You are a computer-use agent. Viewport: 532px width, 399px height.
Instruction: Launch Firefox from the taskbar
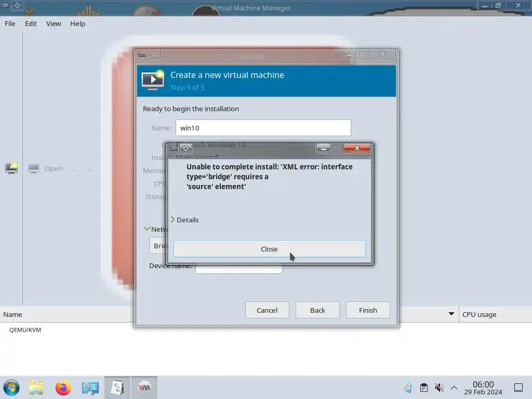point(63,388)
